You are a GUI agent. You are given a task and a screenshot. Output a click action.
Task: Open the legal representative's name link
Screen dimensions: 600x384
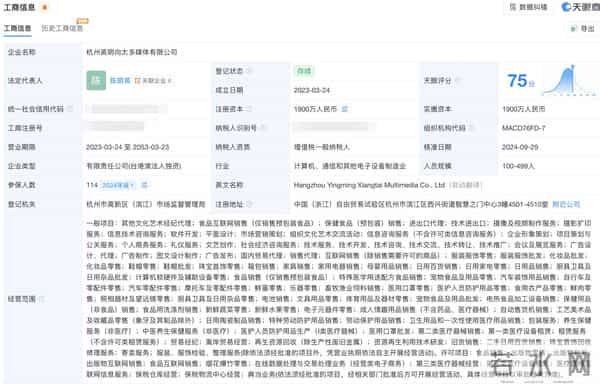click(120, 80)
